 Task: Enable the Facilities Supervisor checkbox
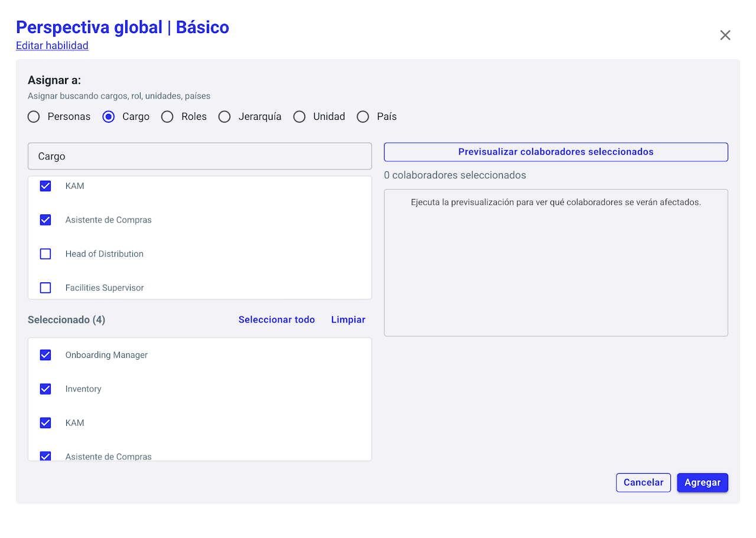coord(45,288)
